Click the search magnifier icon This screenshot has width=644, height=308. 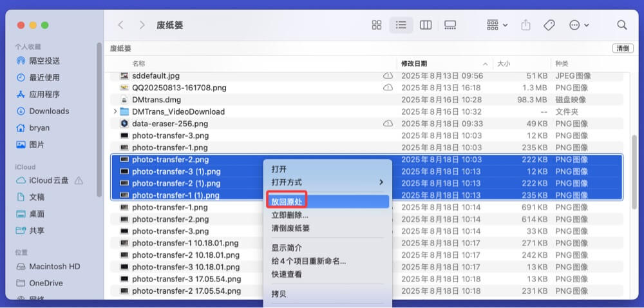tap(622, 25)
